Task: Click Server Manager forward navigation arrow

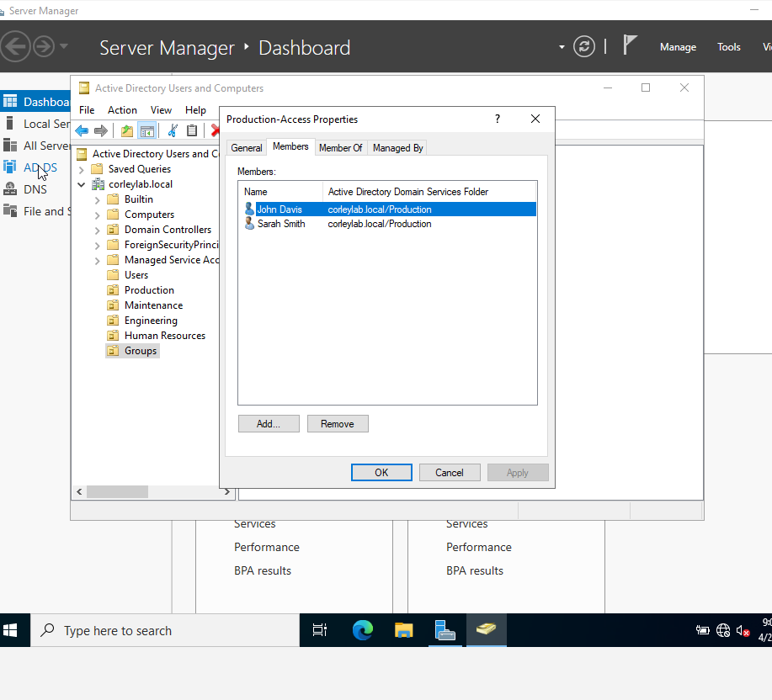Action: (x=44, y=47)
